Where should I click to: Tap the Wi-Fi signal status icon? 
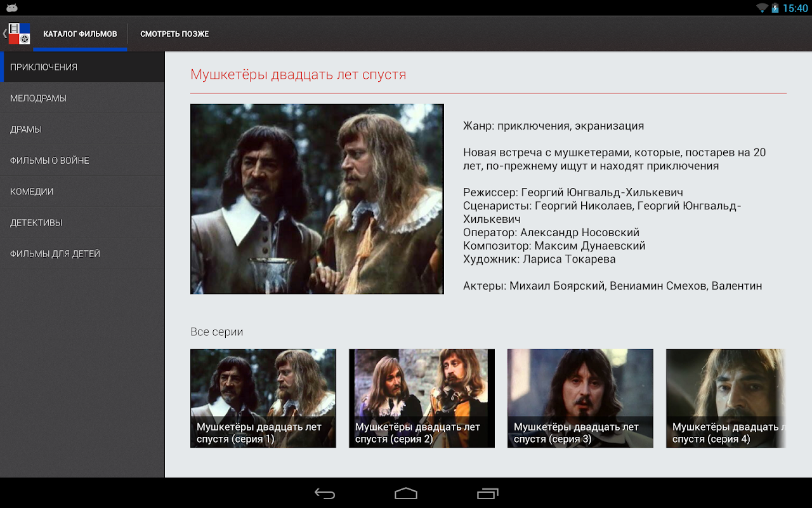[761, 8]
